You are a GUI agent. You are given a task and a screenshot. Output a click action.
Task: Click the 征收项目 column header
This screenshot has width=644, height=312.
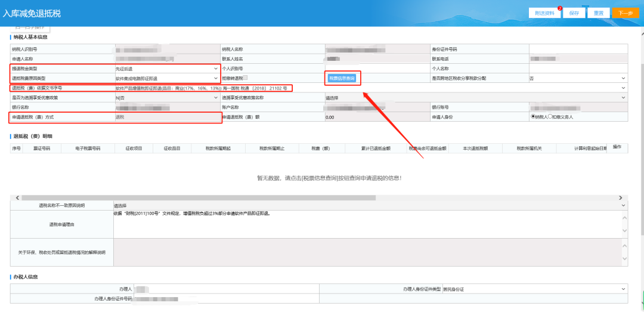tap(134, 148)
